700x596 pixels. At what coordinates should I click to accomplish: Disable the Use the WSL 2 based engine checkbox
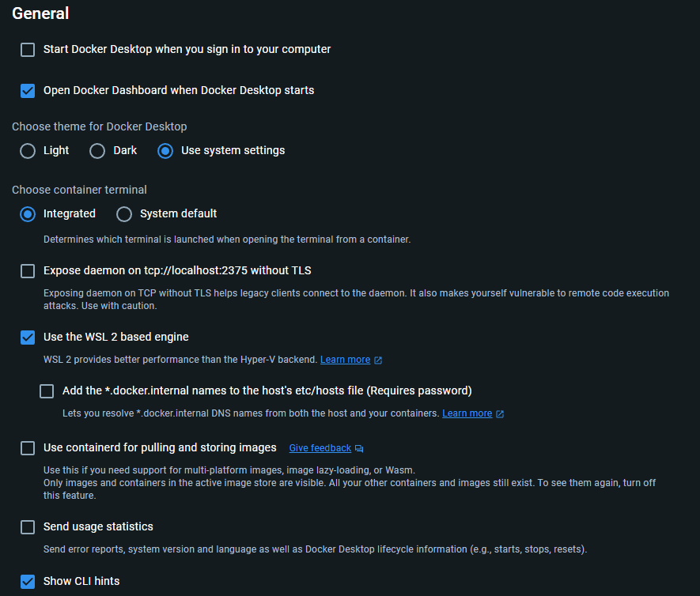28,338
